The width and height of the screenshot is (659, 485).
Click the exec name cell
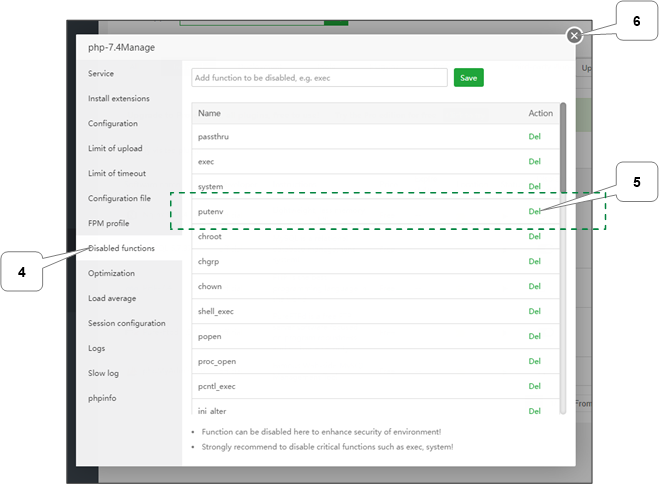(206, 161)
